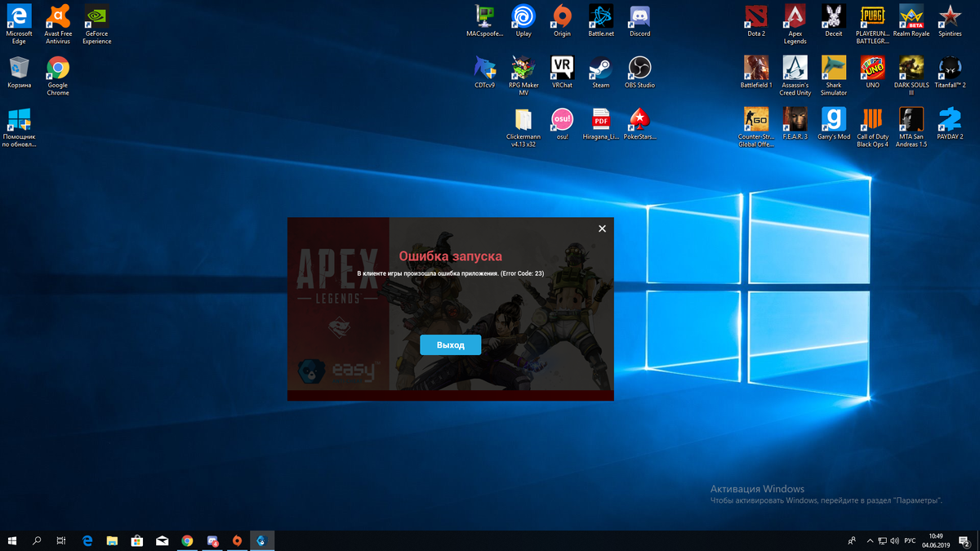980x551 pixels.
Task: Close the Apex Legends error dialog
Action: (x=602, y=229)
